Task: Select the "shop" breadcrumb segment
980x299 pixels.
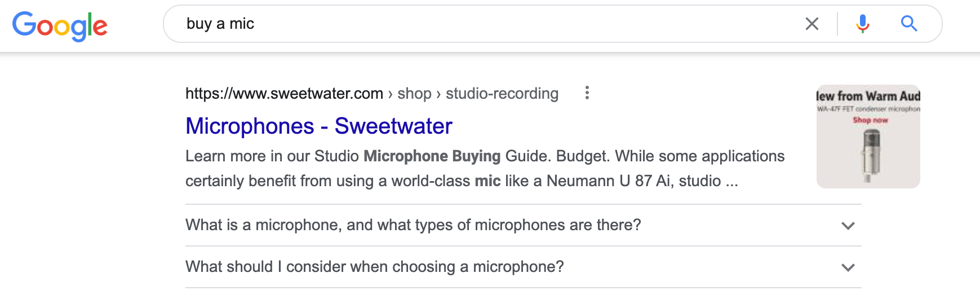Action: (x=414, y=93)
